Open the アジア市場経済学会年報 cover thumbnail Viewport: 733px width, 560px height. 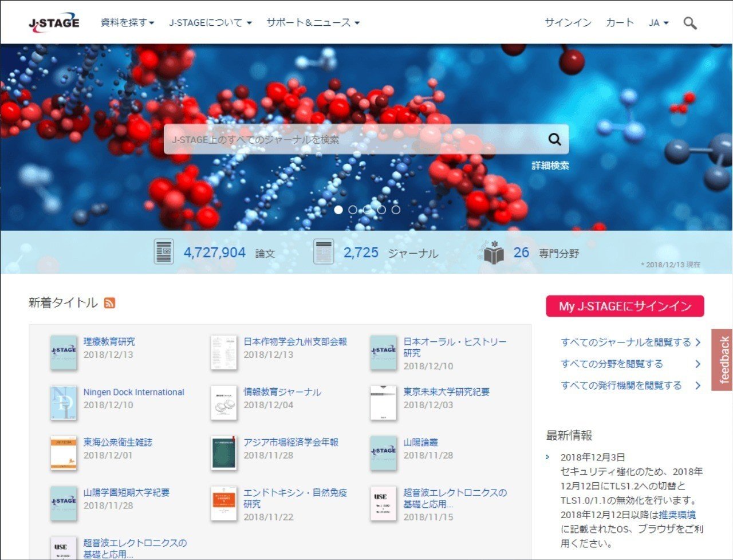223,453
